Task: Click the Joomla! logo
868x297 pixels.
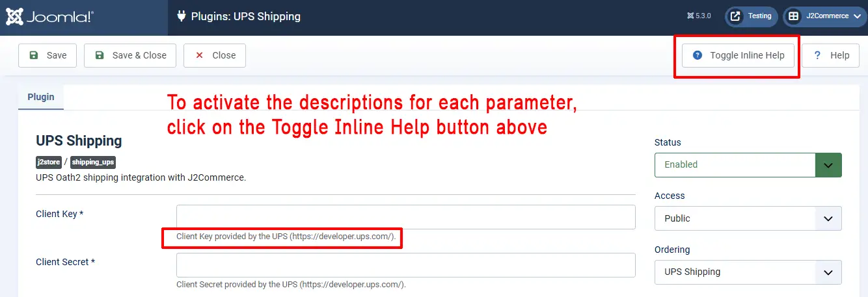Action: 49,17
